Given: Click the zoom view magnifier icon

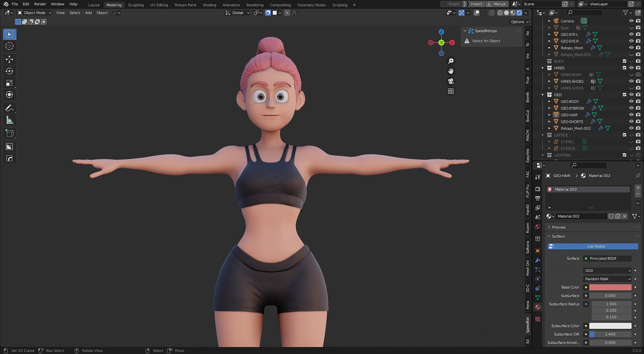Looking at the screenshot, I should click(451, 61).
